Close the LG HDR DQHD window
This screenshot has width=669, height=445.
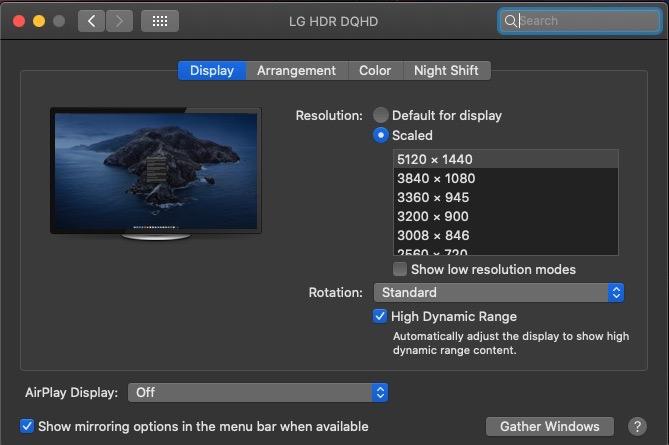click(19, 21)
